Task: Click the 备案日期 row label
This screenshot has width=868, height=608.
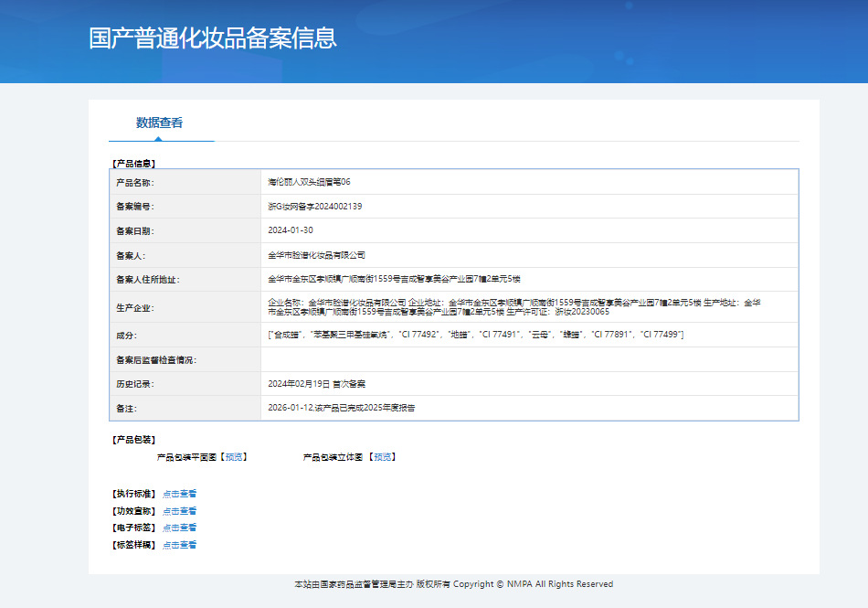Action: point(135,231)
